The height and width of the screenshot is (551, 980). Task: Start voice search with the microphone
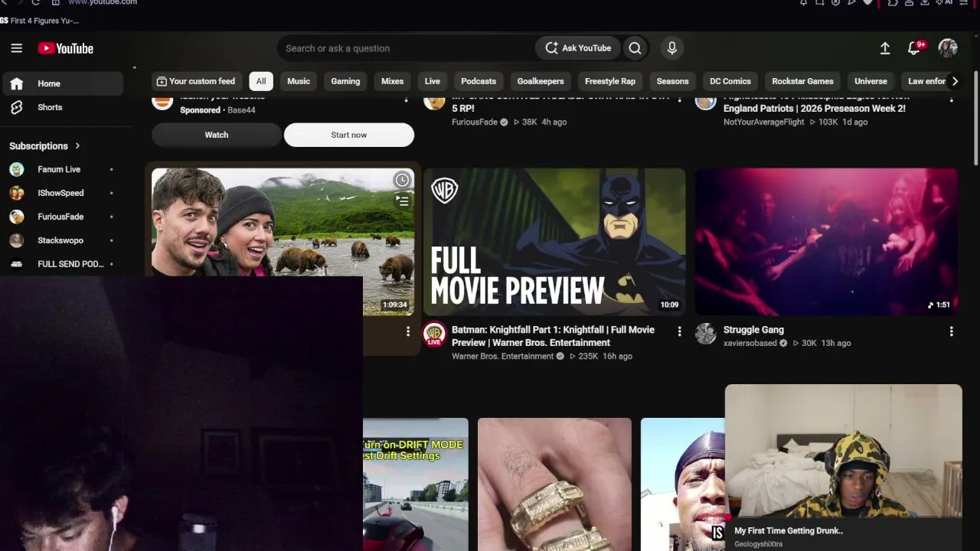[x=671, y=48]
